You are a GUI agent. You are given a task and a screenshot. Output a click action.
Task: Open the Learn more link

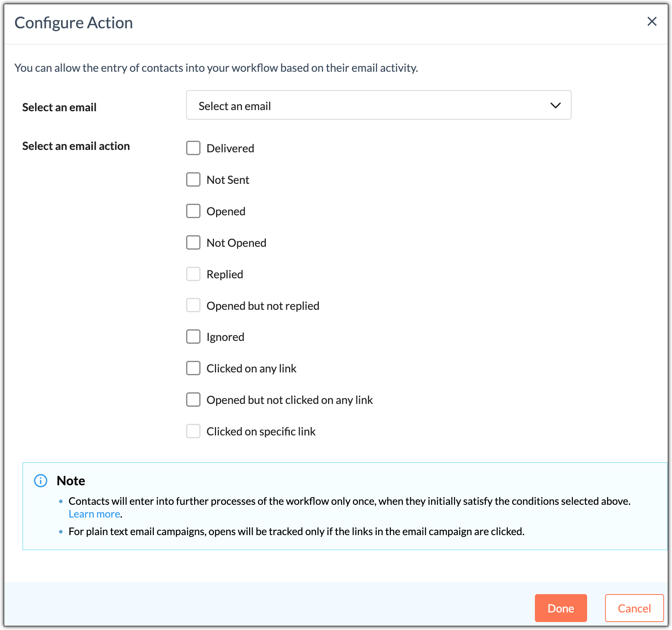(94, 514)
